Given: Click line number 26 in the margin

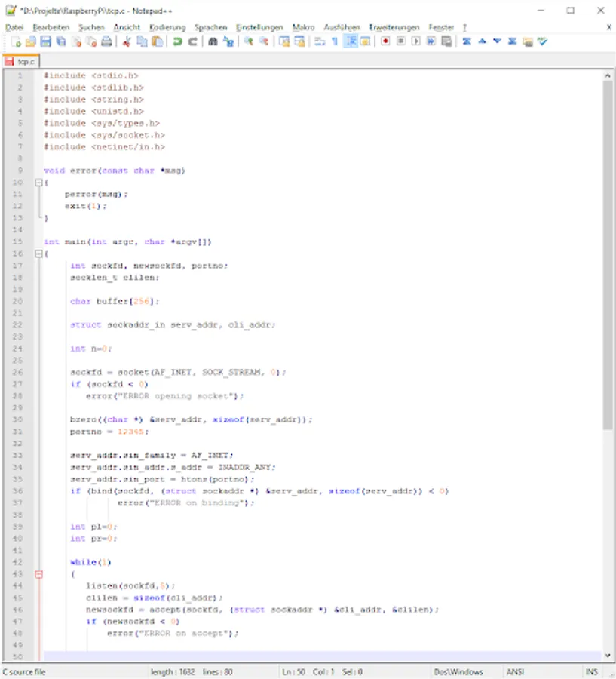Looking at the screenshot, I should click(x=18, y=373).
